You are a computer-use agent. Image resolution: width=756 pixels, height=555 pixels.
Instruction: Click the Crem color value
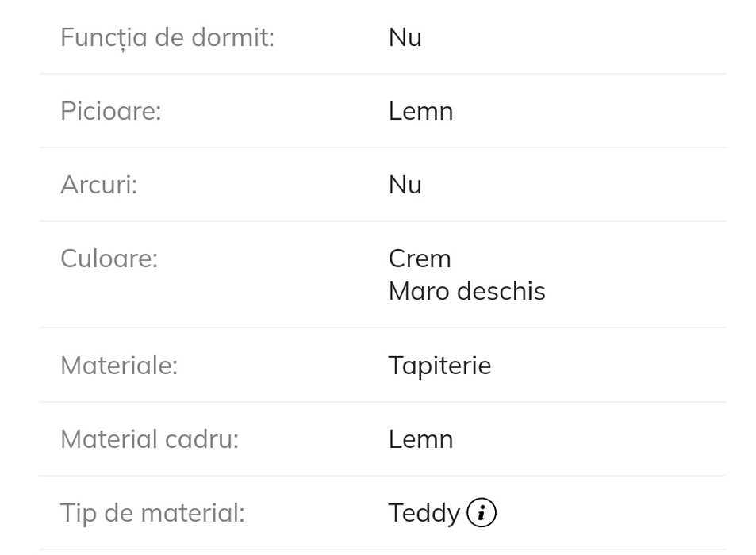point(420,258)
